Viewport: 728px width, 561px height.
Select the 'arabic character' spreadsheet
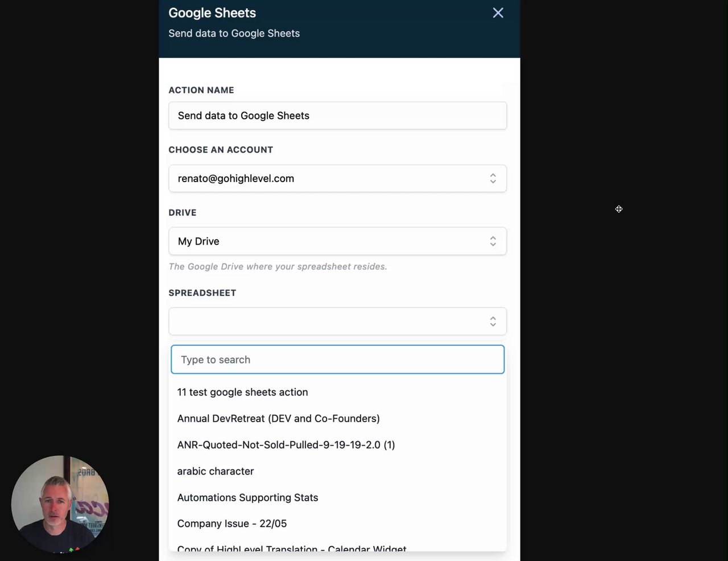point(337,471)
